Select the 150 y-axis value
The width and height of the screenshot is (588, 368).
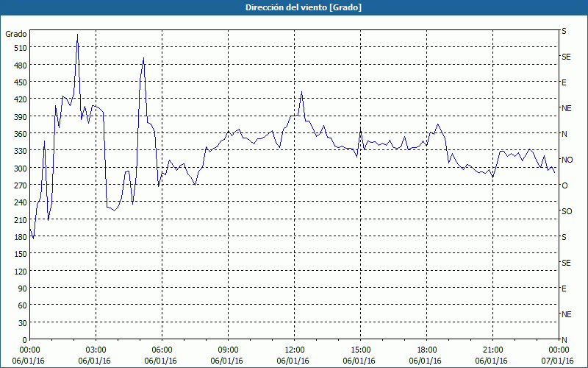(x=21, y=254)
